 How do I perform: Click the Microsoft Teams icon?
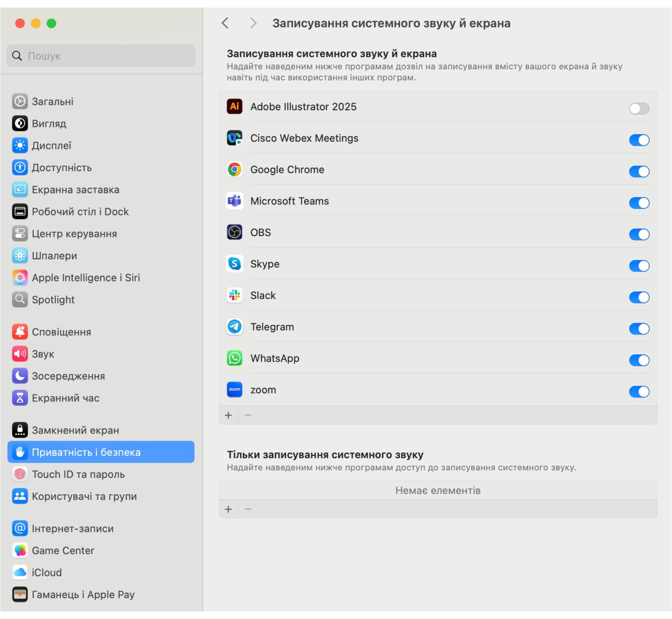(x=234, y=201)
